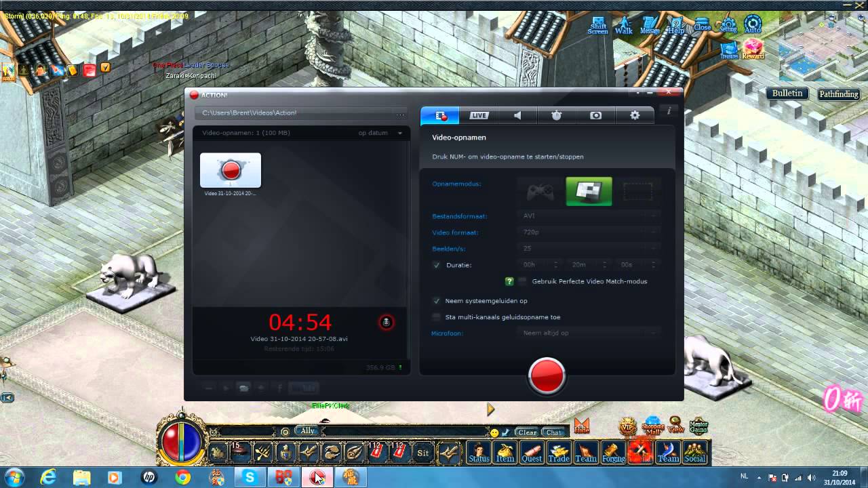Screen dimensions: 868x488
Task: Select the region dashed-rectangle recording mode
Action: pyautogui.click(x=637, y=192)
